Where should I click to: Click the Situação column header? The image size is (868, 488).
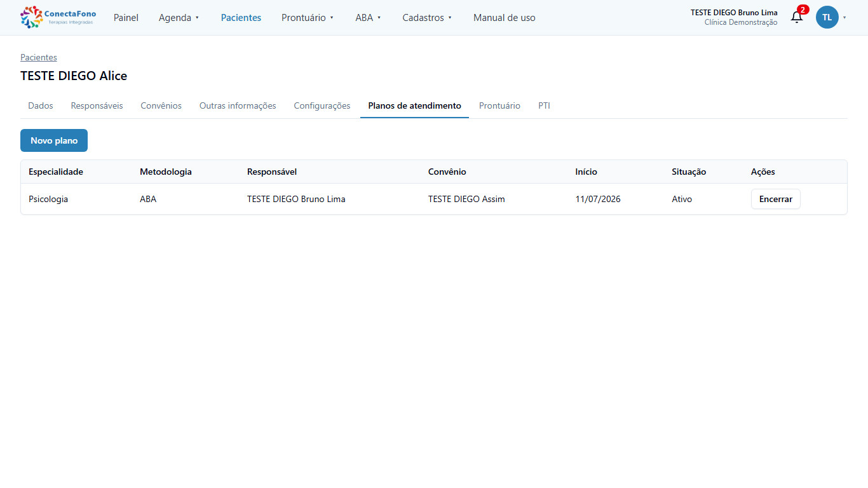coord(689,172)
